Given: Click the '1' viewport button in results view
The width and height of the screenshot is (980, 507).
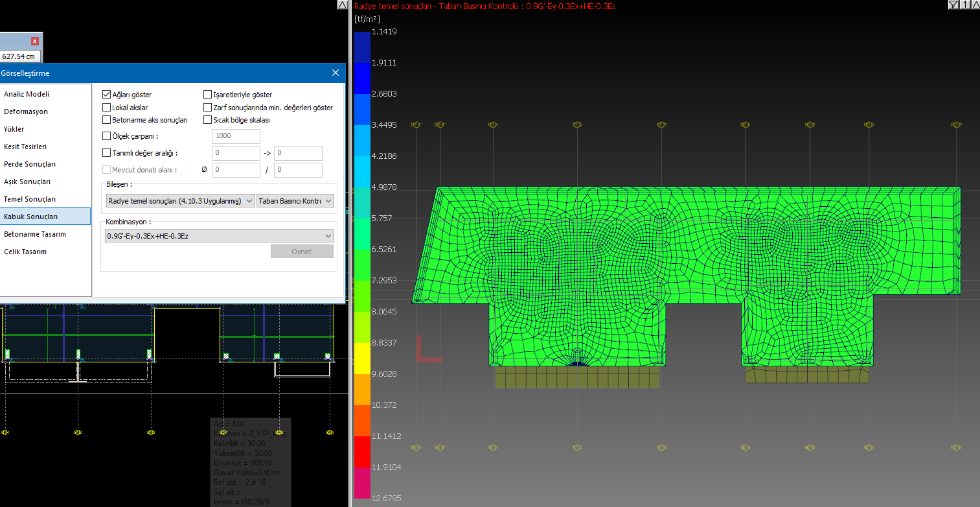Looking at the screenshot, I should (964, 5).
